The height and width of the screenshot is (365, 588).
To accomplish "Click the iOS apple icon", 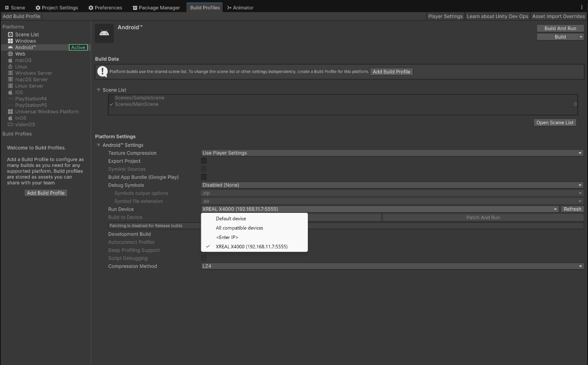I will [10, 92].
